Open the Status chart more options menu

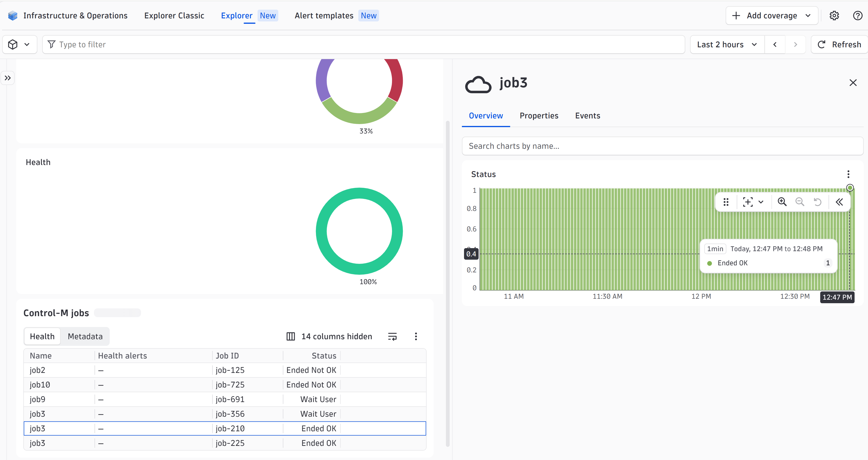(x=848, y=174)
